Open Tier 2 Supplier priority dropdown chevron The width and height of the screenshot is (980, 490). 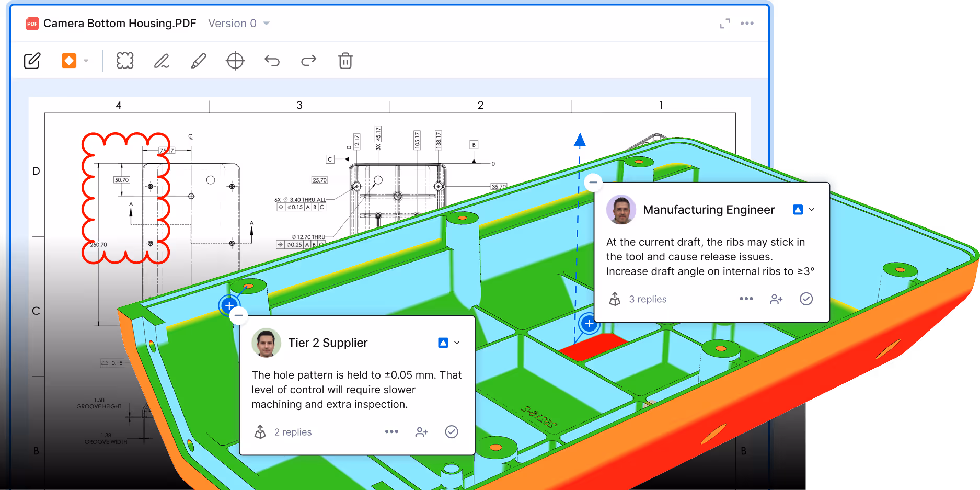pyautogui.click(x=457, y=343)
